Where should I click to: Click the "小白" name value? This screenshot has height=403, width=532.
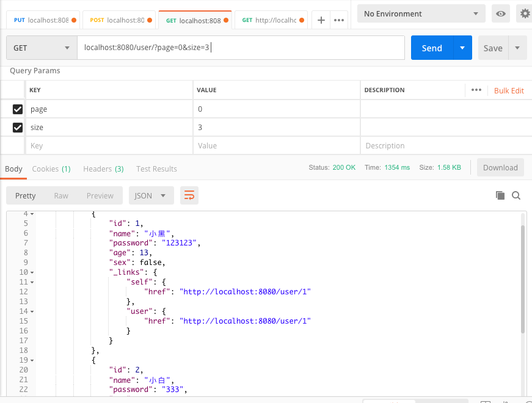(x=157, y=380)
